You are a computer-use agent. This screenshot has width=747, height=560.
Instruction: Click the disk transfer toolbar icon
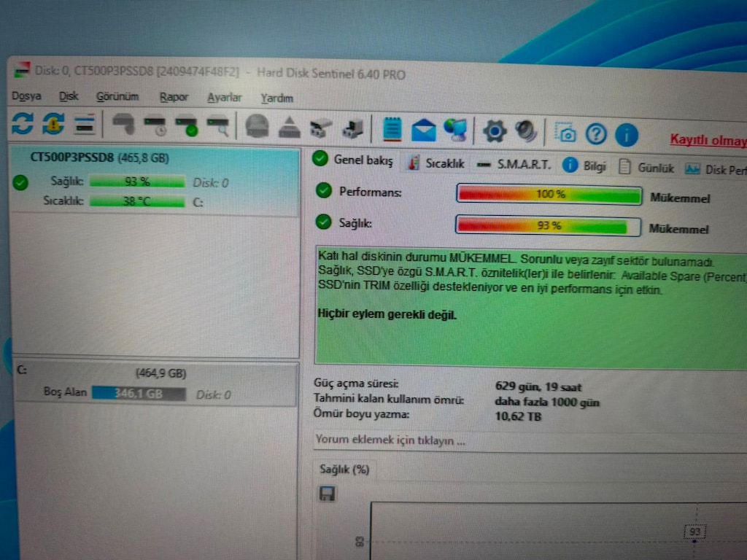pyautogui.click(x=321, y=128)
